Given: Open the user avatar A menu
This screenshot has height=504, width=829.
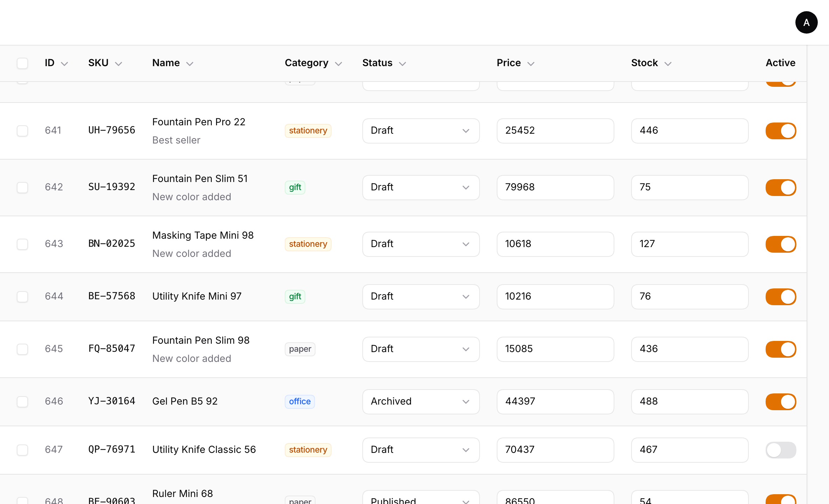Looking at the screenshot, I should [806, 22].
